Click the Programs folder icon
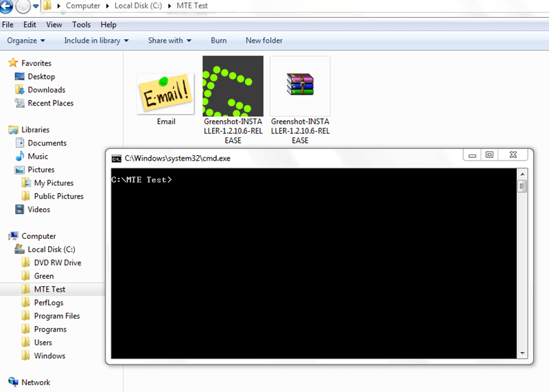The width and height of the screenshot is (549, 392). [26, 329]
